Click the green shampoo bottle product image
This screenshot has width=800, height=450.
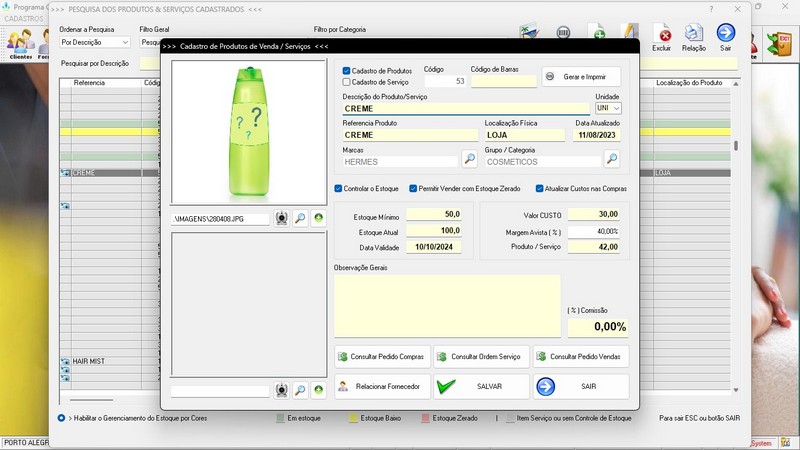coord(248,132)
